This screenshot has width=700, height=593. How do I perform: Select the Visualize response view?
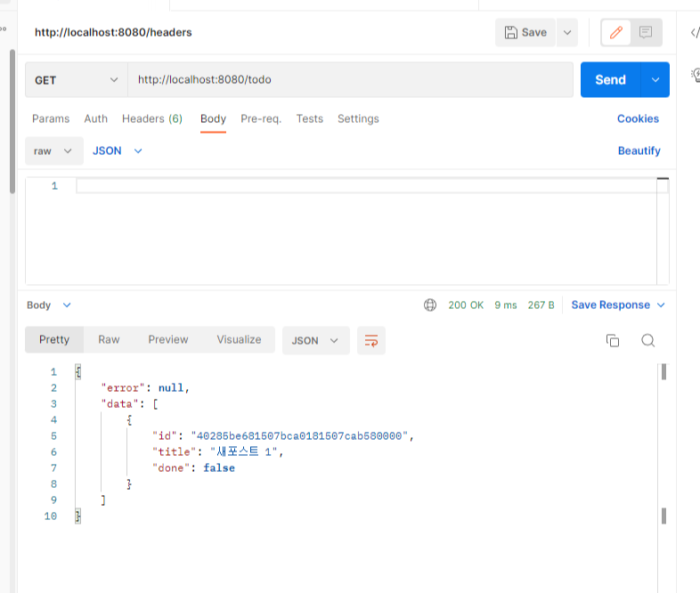tap(239, 340)
